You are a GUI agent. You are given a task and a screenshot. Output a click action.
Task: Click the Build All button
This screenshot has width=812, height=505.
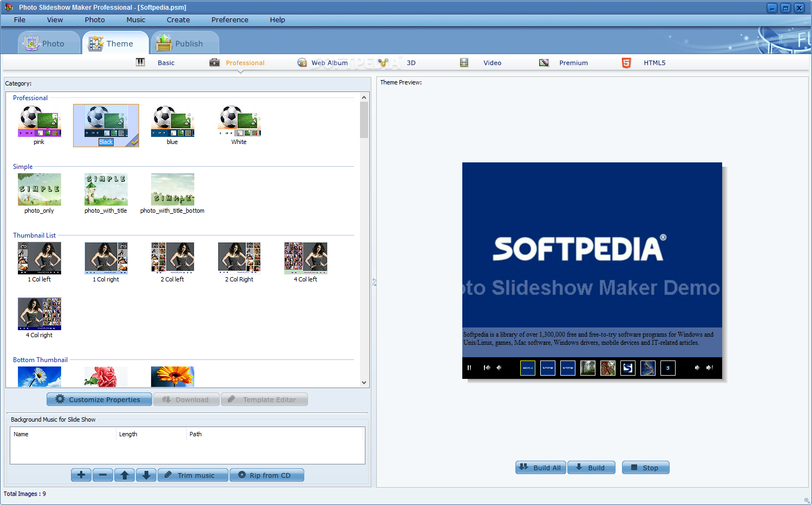coord(541,468)
